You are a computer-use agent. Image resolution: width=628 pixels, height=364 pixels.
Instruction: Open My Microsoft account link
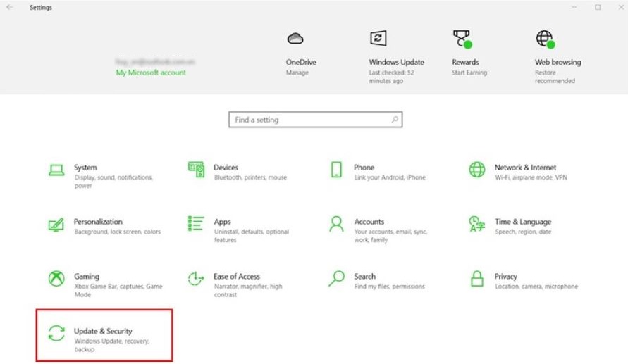[x=151, y=73]
